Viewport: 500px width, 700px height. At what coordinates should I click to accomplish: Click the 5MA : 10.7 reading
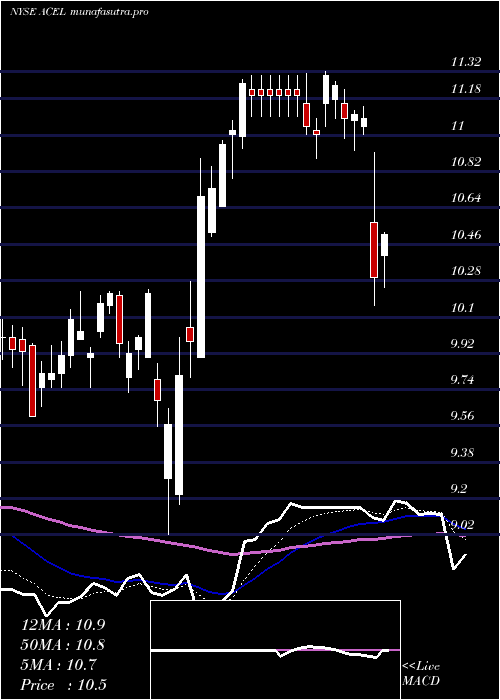[58, 665]
